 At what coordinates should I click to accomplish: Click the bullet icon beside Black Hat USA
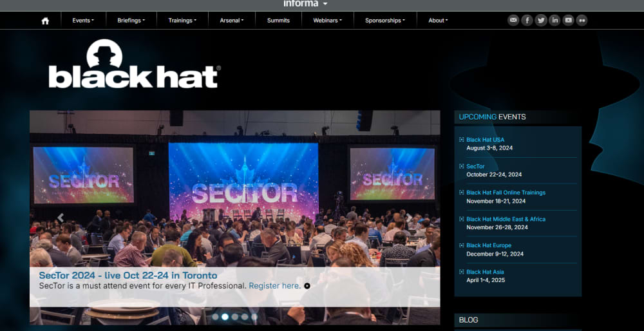(462, 140)
